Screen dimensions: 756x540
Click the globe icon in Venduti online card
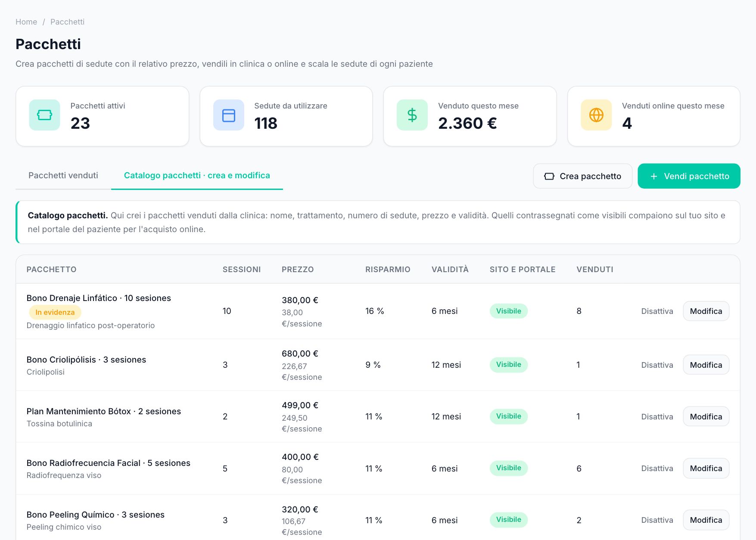596,115
